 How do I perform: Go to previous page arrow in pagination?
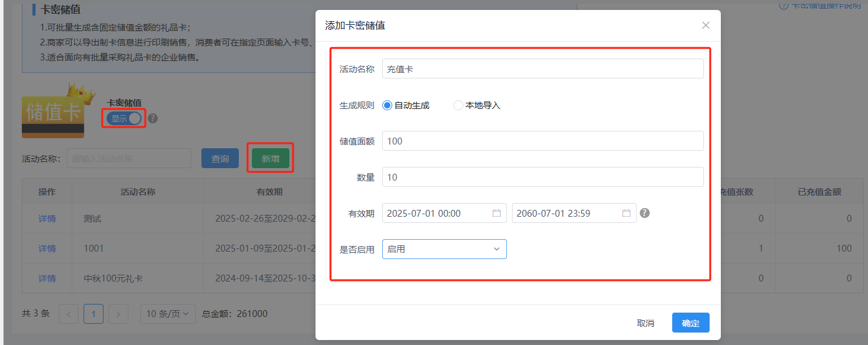69,314
